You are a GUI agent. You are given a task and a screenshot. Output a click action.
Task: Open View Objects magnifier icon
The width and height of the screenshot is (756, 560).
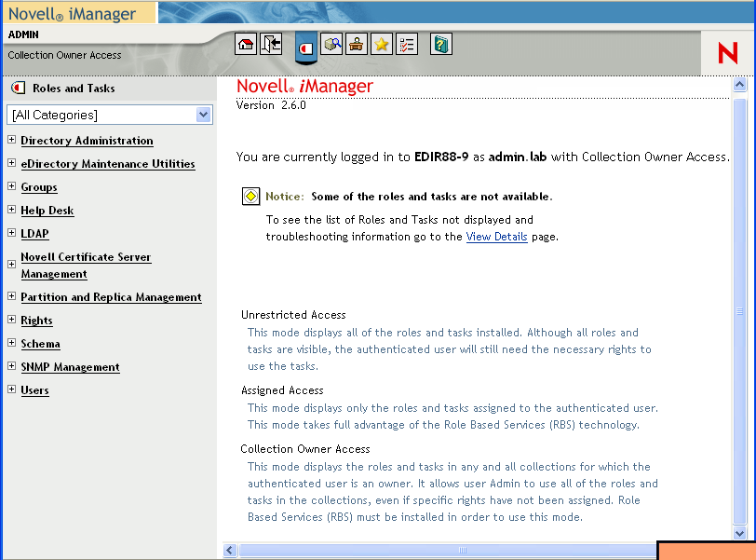(x=331, y=45)
